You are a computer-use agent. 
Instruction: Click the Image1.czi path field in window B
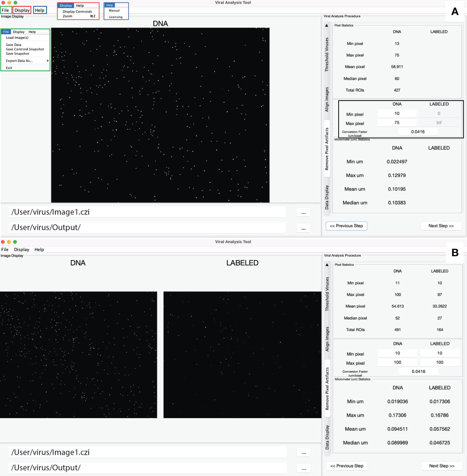click(x=148, y=452)
